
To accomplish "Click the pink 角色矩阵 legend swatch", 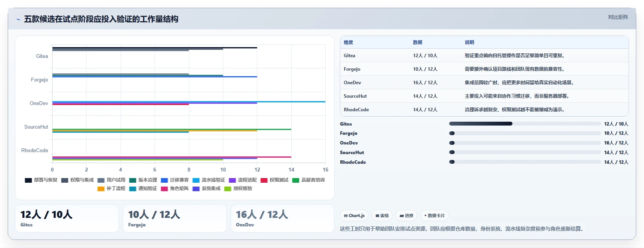I will [164, 189].
